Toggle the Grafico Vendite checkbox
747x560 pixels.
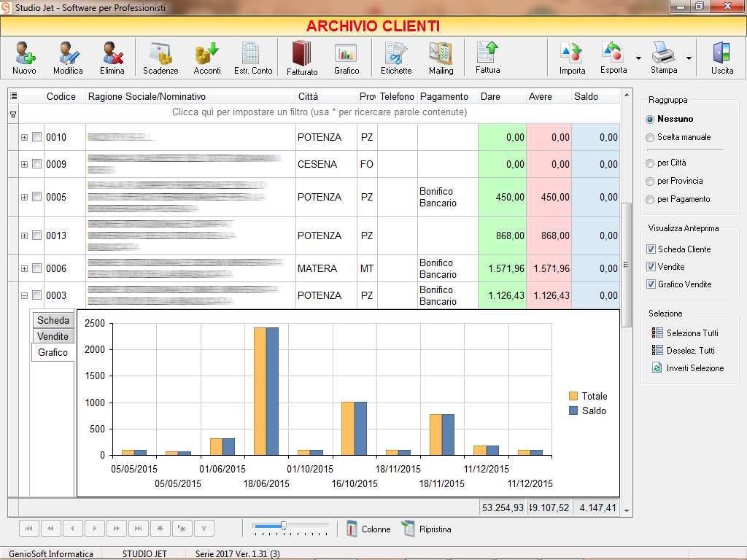651,284
